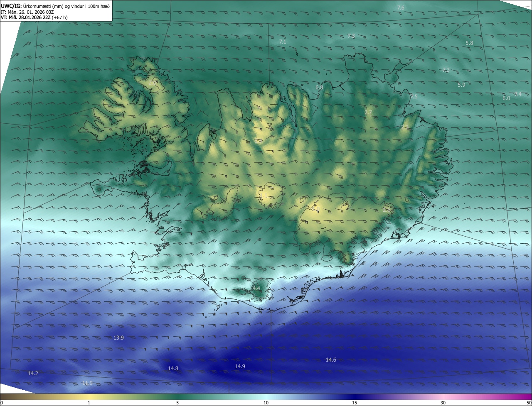Click the 5.8 precipitation value on the map
This screenshot has height=406, width=532.
469,43
